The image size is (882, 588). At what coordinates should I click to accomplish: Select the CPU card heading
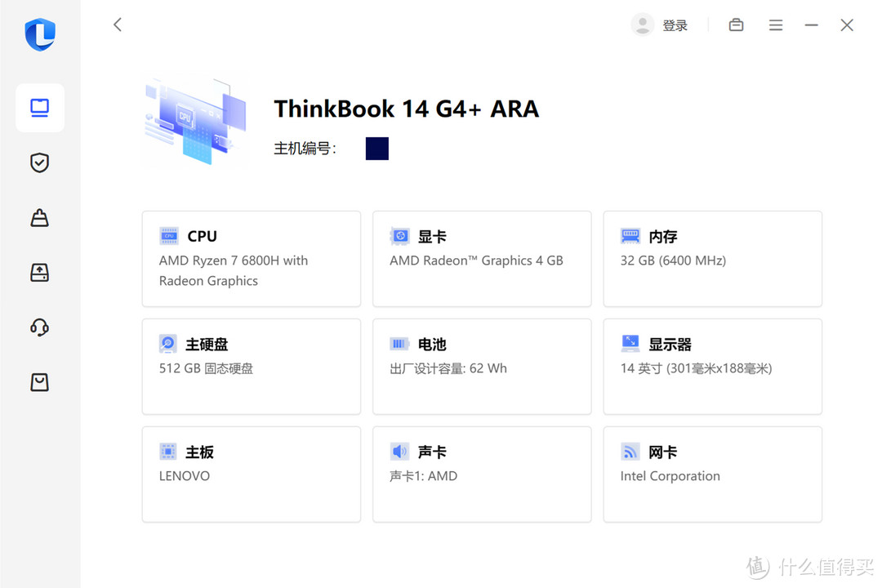point(202,236)
